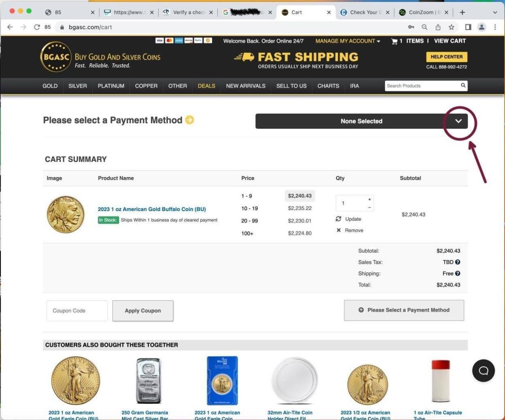Screen dimensions: 505x420
Task: Click the $2,240.43 price tier for 1 - 9
Action: click(300, 196)
